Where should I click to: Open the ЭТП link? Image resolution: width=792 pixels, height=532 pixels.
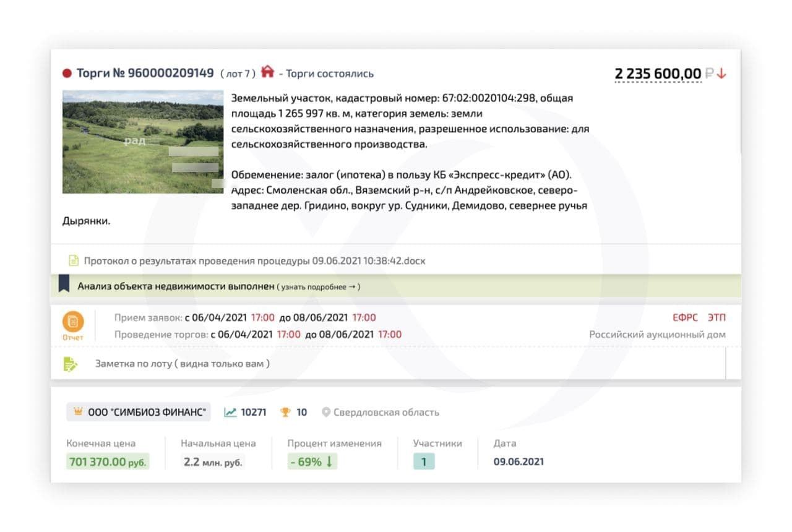click(x=717, y=318)
